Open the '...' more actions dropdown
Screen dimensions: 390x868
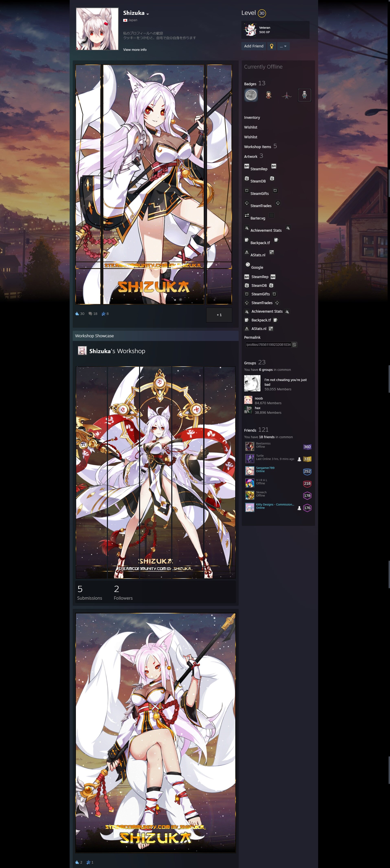[283, 46]
